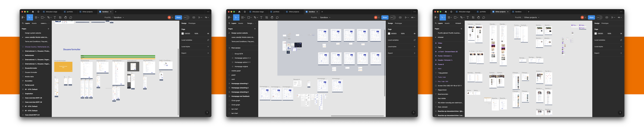644x131 pixels.
Task: Open Prototype tab in left window
Action: click(192, 23)
